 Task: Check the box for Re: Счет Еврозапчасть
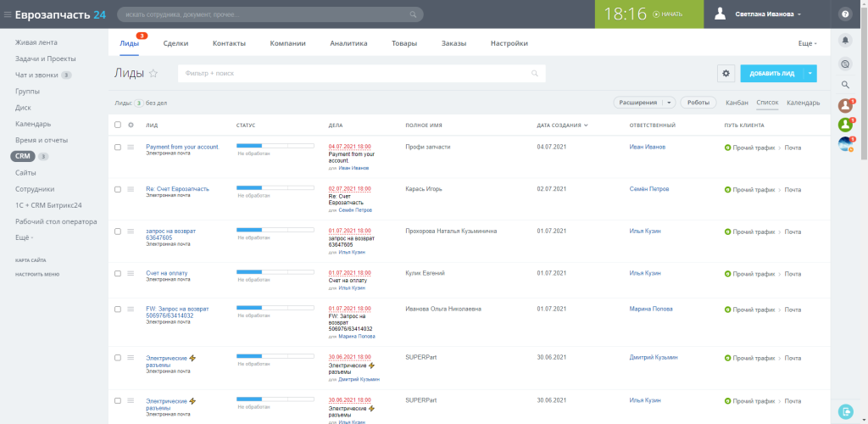[x=117, y=189]
